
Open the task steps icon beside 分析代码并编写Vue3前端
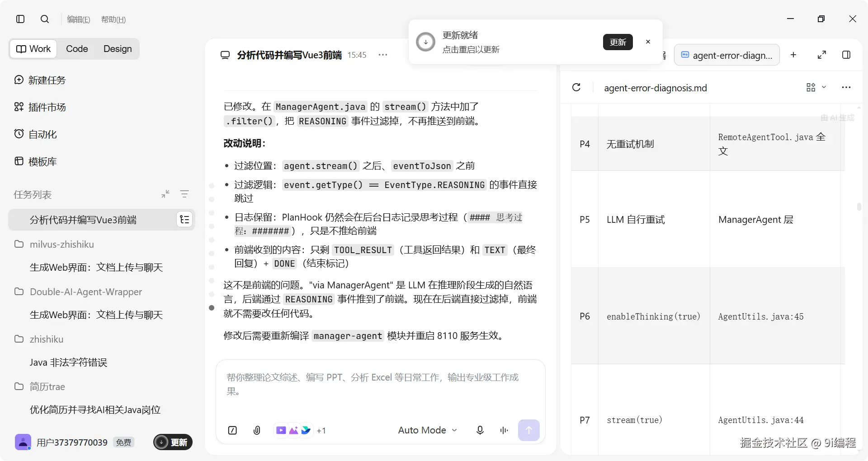point(184,220)
